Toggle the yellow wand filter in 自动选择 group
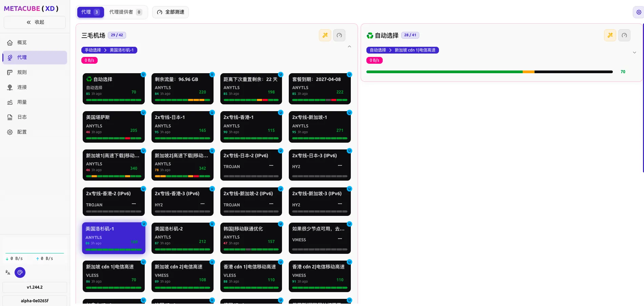 click(x=610, y=35)
